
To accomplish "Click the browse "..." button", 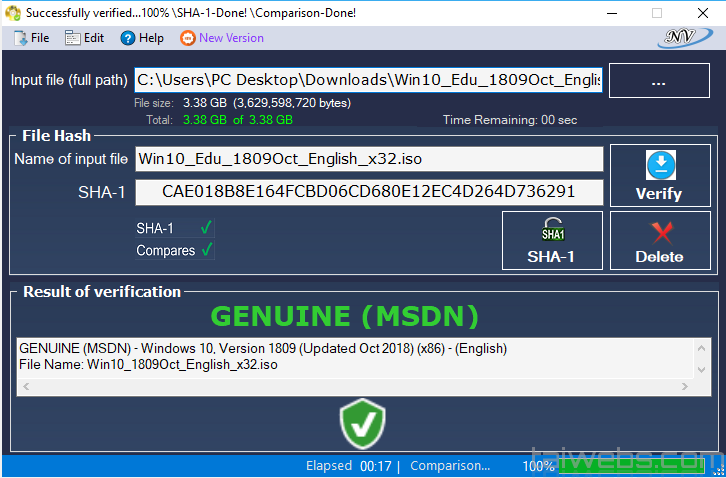I will 658,82.
